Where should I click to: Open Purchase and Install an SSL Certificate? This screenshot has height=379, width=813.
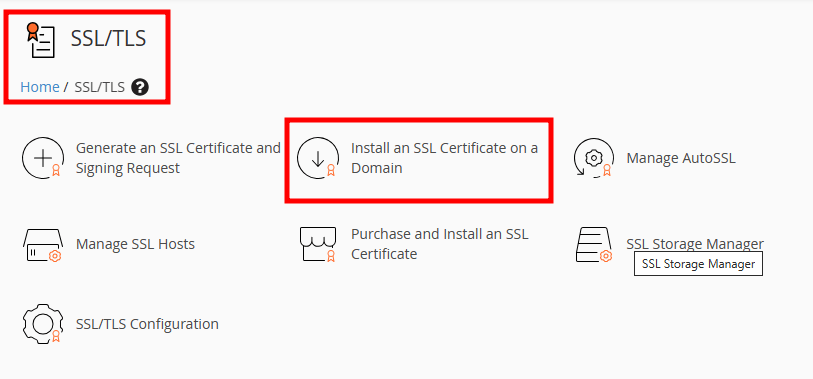[x=440, y=244]
